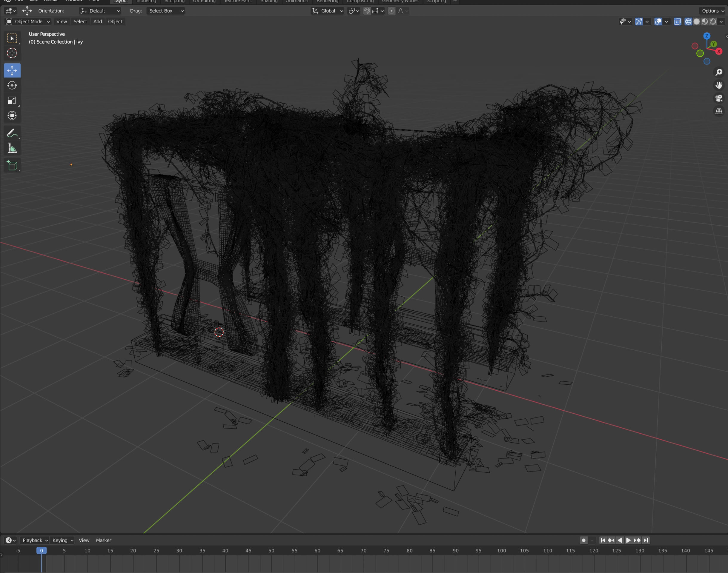The height and width of the screenshot is (573, 728).
Task: Open the overlays options dropdown arrow
Action: pyautogui.click(x=666, y=21)
